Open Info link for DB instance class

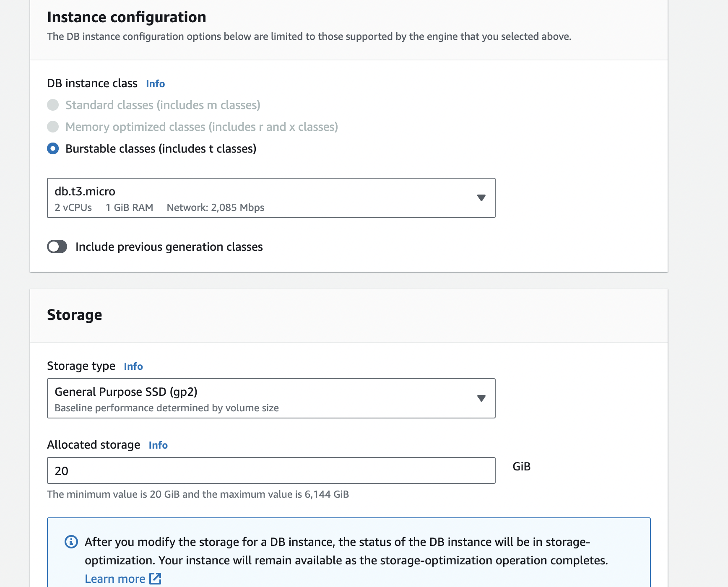coord(155,84)
